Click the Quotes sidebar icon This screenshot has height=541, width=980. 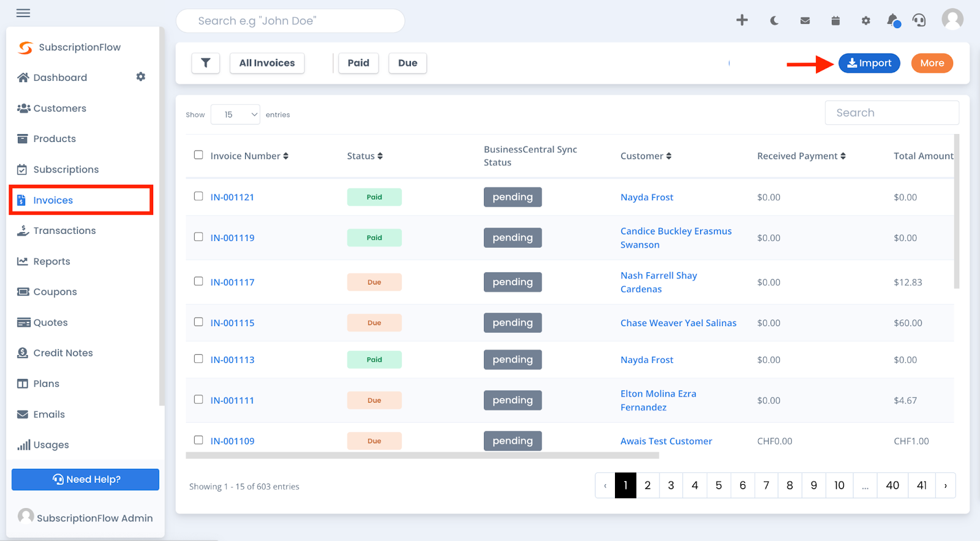tap(23, 323)
